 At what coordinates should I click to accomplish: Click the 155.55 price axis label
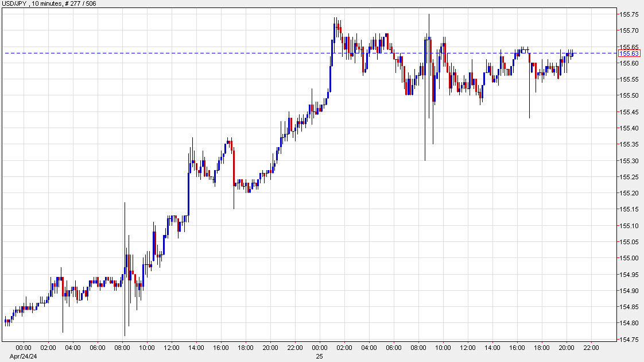click(629, 79)
